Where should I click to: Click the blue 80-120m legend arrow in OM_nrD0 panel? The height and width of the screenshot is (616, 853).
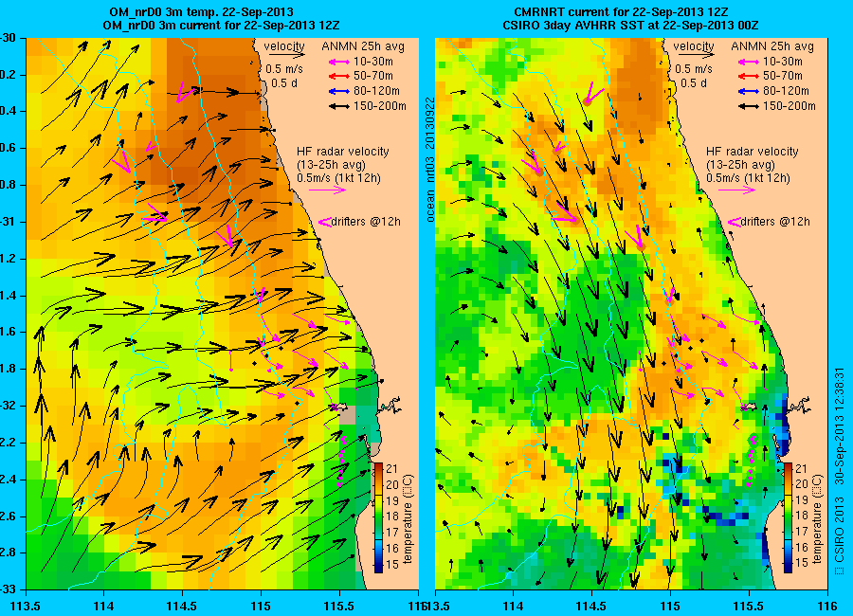point(339,91)
